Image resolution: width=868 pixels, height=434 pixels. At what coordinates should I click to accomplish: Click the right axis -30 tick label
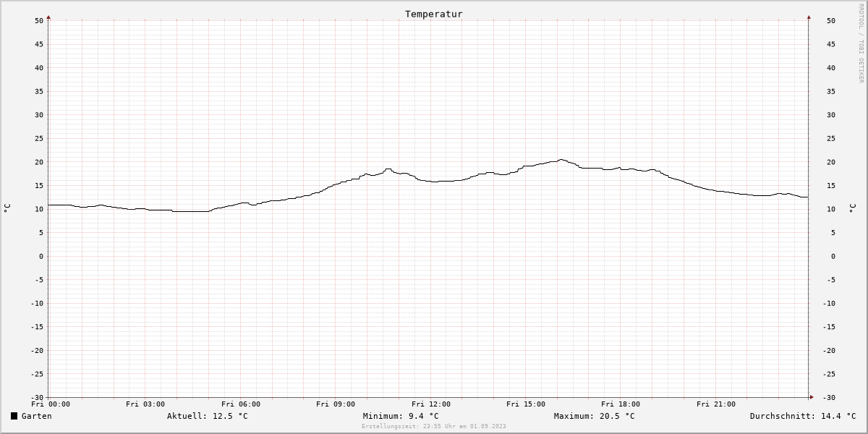coord(829,397)
